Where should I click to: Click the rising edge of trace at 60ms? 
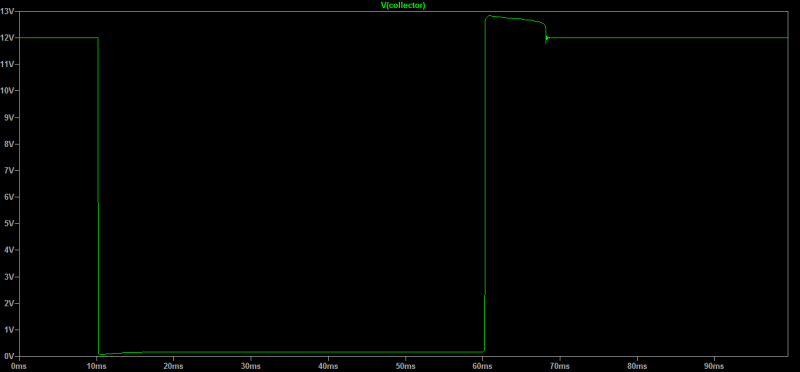pos(485,184)
